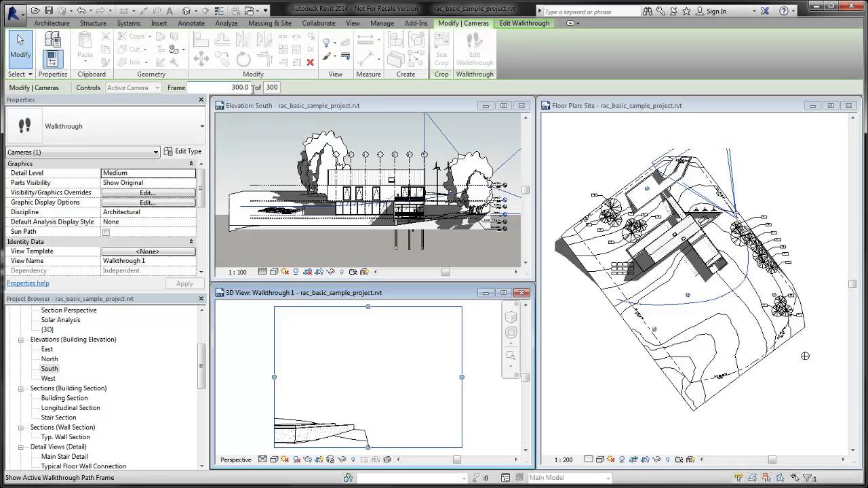Select the Edit Walkthrough button on the ribbon

(474, 50)
